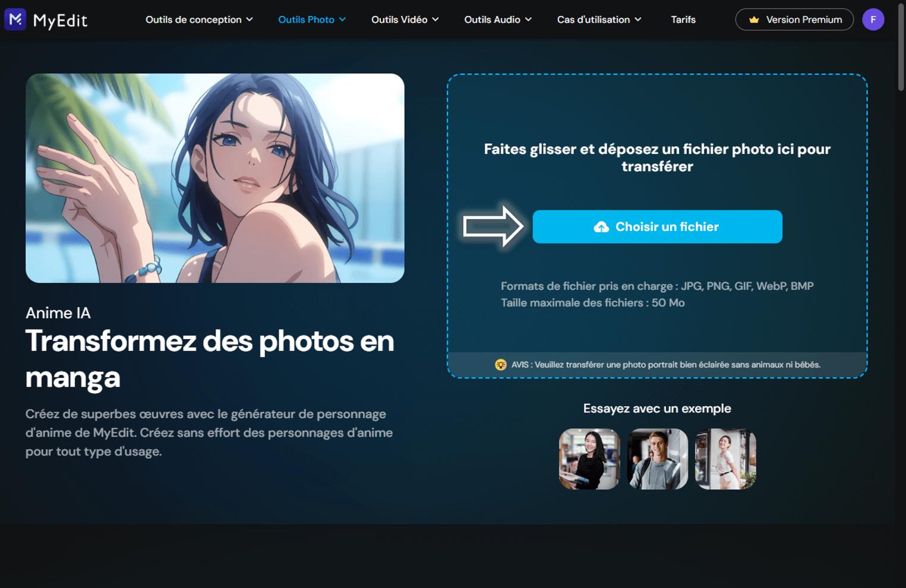Click the cloud upload icon
The image size is (906, 588).
601,226
